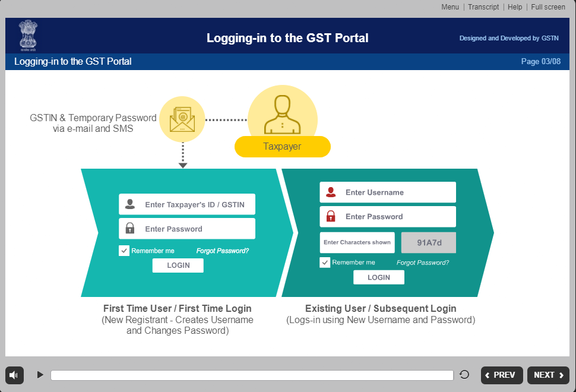Click the red padlock icon beside Password
Image resolution: width=576 pixels, height=392 pixels.
(x=331, y=216)
